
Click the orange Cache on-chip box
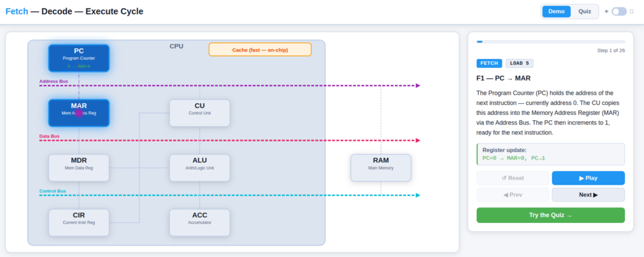pyautogui.click(x=260, y=50)
